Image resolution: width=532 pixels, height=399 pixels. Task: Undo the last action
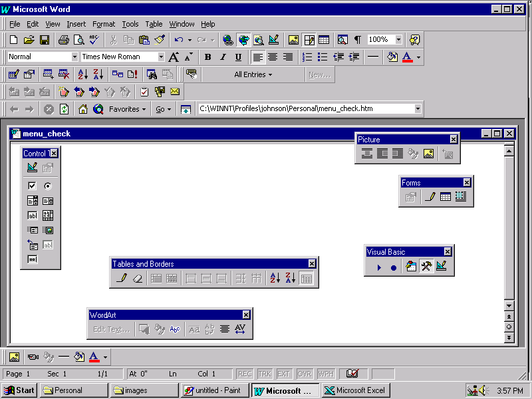[x=179, y=40]
